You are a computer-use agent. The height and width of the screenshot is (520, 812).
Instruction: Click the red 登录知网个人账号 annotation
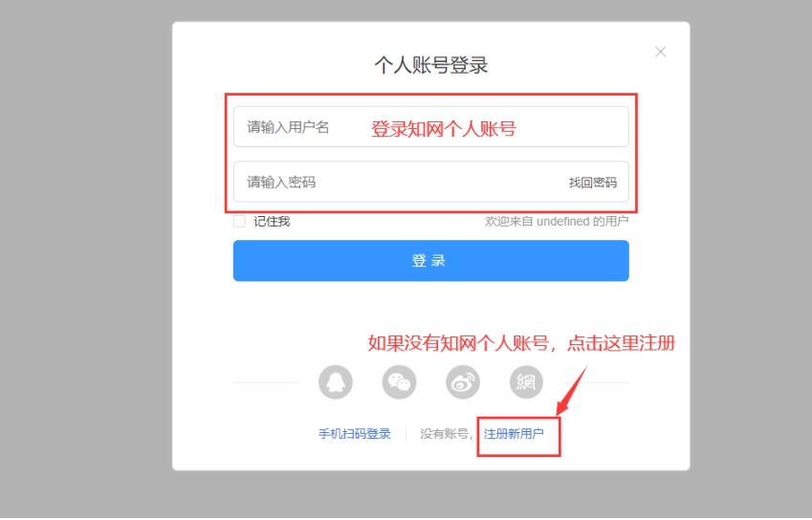[444, 128]
